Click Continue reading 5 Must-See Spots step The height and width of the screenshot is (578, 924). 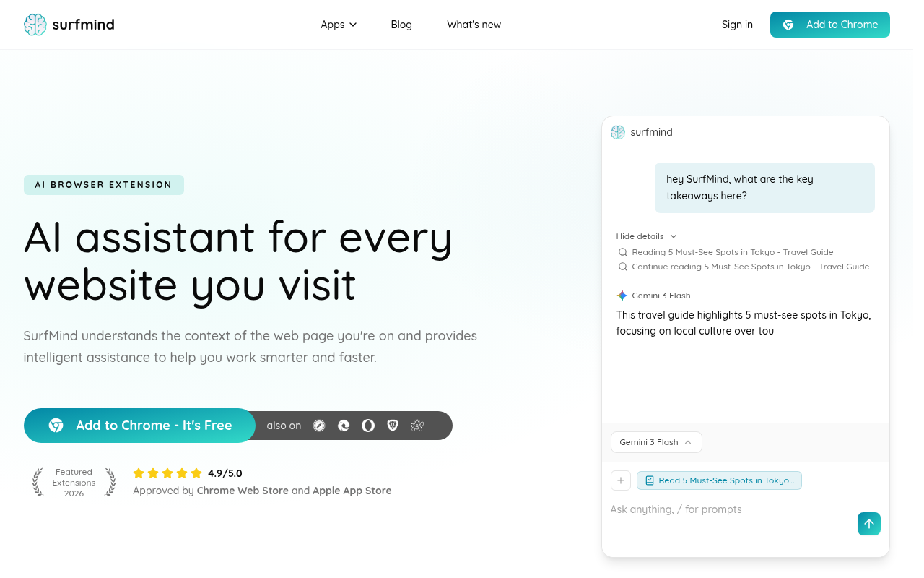[744, 267]
